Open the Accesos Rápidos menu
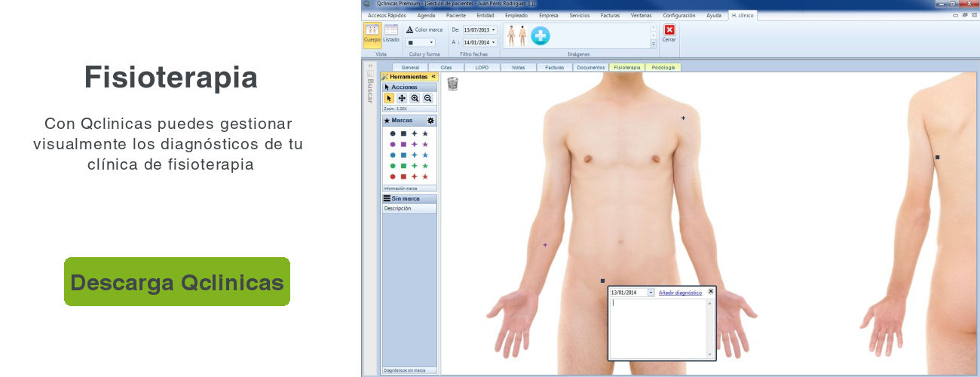Screen dimensions: 980x377 tap(387, 15)
